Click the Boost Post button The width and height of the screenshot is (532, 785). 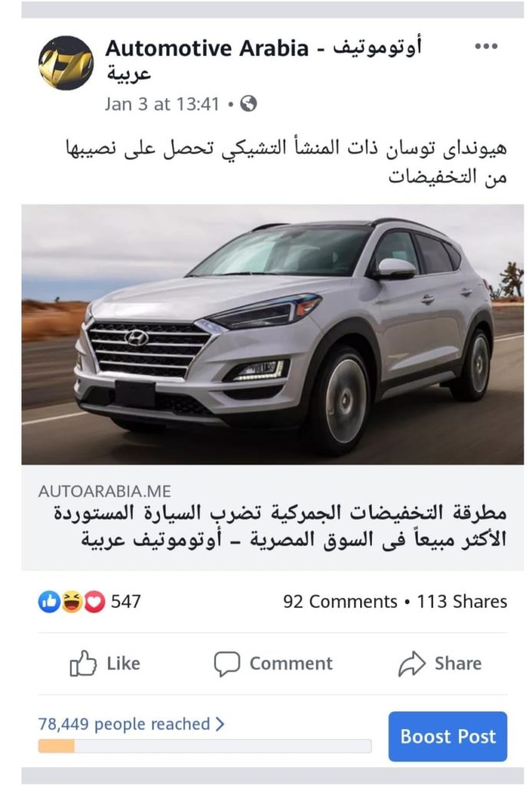point(448,737)
